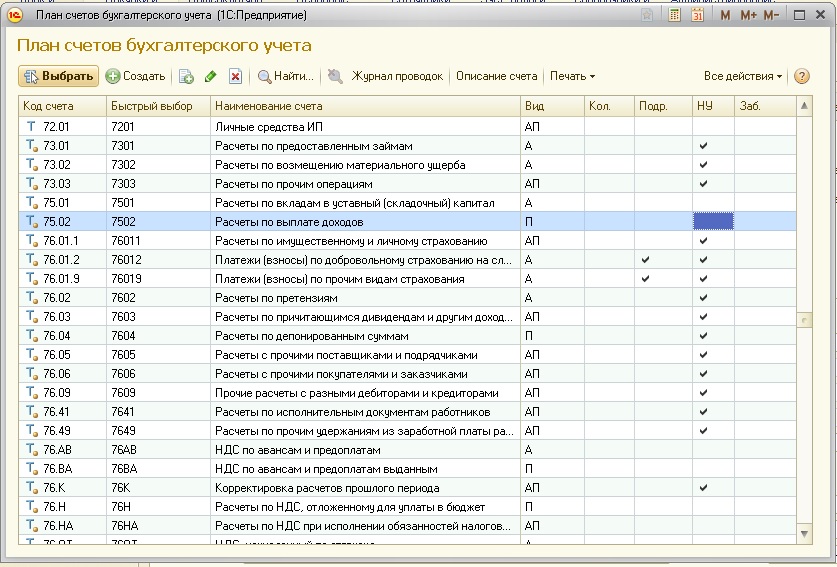Open the calculator icon in title bar
Image resolution: width=837 pixels, height=567 pixels.
pos(675,16)
